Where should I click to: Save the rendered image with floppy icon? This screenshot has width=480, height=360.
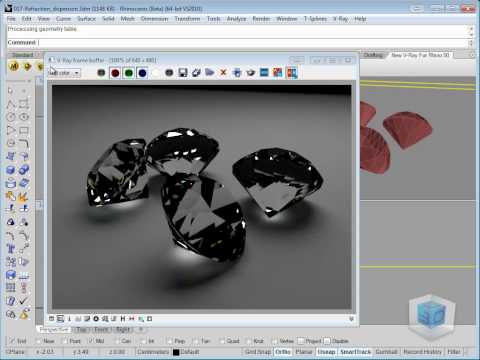click(x=183, y=73)
